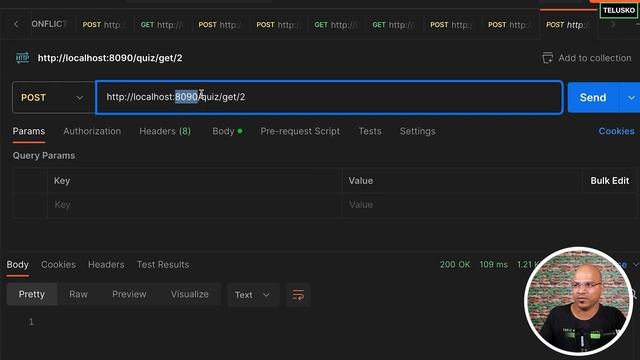Screen dimensions: 640x360
Task: Select the Params tab
Action: pyautogui.click(x=29, y=131)
